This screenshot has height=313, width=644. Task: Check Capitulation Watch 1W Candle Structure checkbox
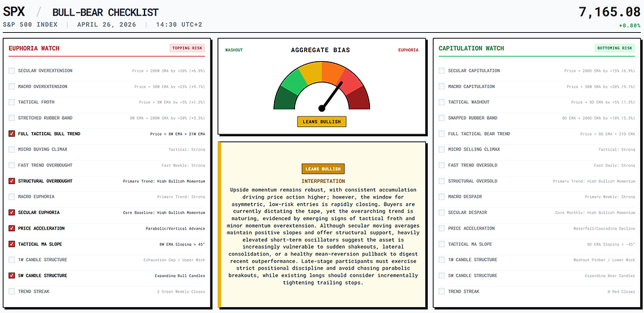[442, 260]
